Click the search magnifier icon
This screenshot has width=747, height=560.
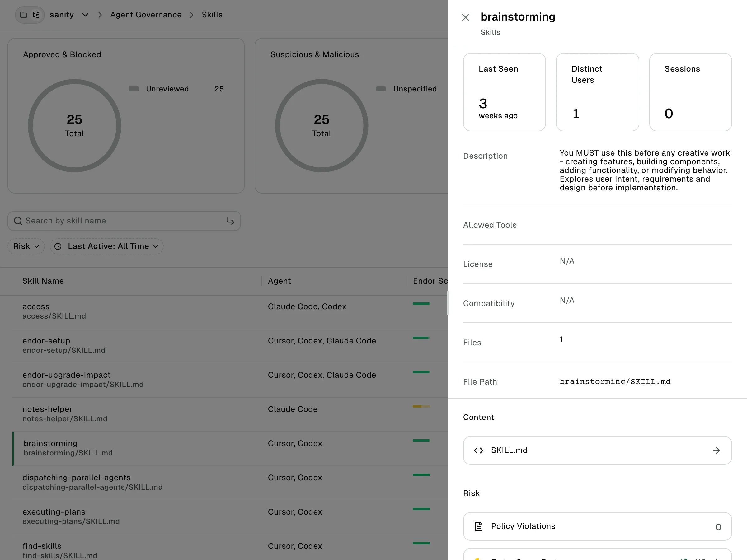(18, 221)
